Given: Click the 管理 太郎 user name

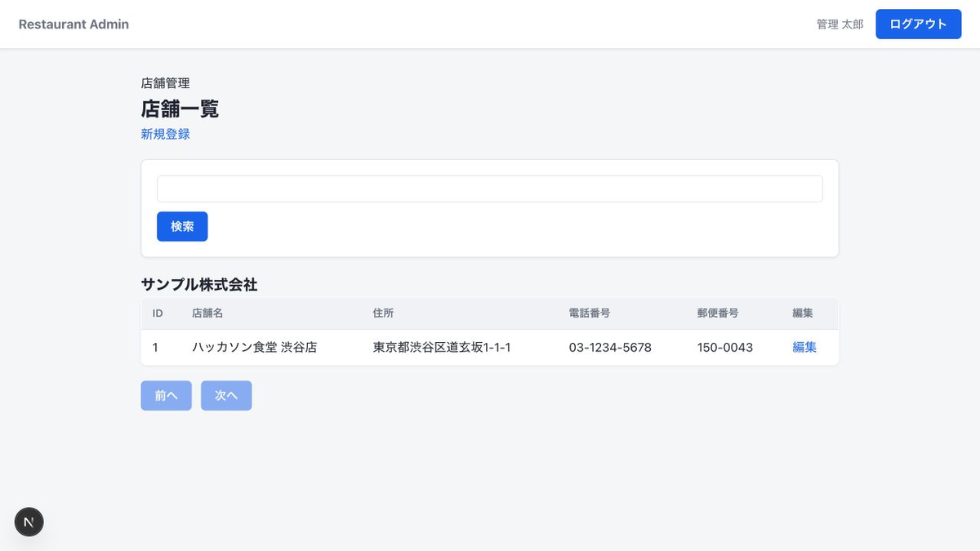Looking at the screenshot, I should (x=840, y=24).
